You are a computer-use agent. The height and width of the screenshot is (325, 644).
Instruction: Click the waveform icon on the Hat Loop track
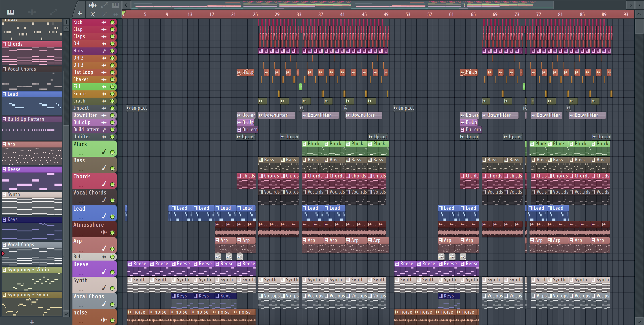click(104, 72)
